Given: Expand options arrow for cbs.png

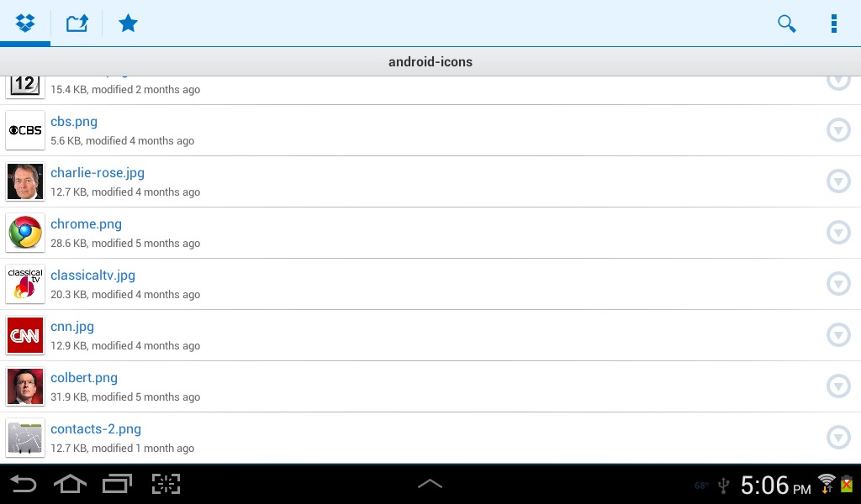Looking at the screenshot, I should (x=838, y=130).
